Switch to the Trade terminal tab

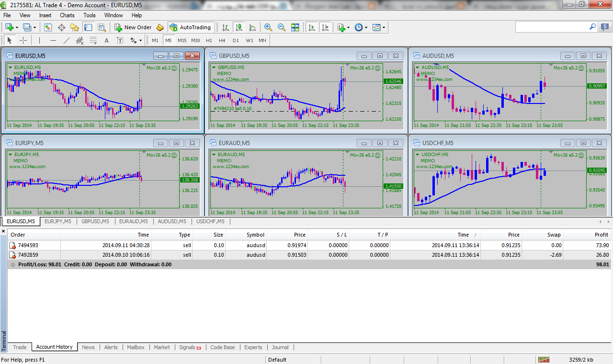[20, 347]
